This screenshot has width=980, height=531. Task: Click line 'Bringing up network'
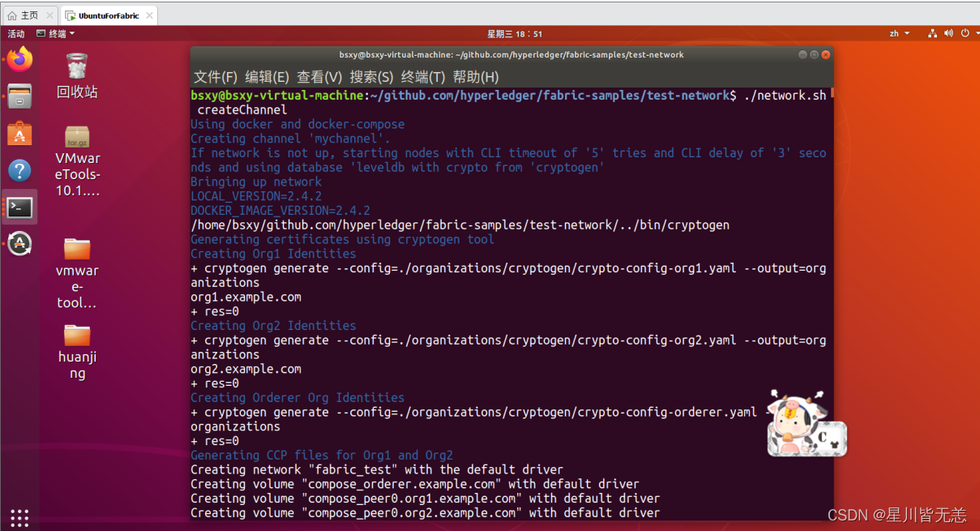pos(256,182)
